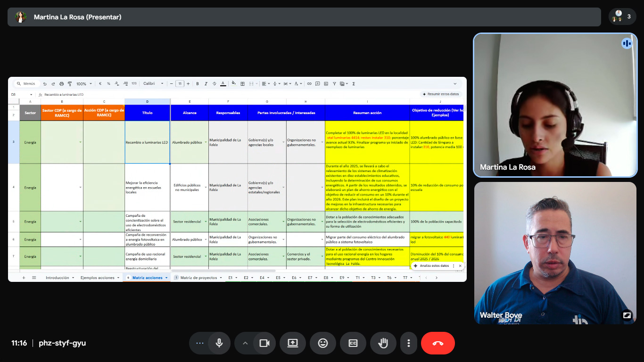Open the three-dot more options menu

(409, 343)
